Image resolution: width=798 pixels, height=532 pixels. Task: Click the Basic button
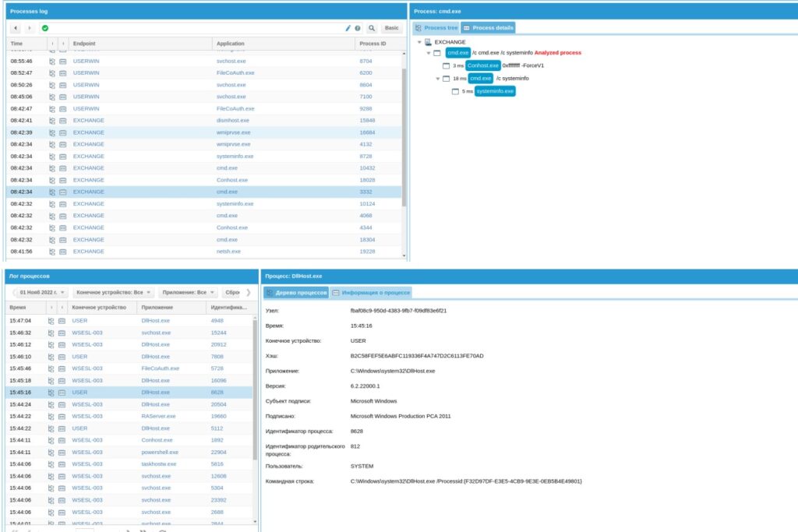(x=392, y=28)
